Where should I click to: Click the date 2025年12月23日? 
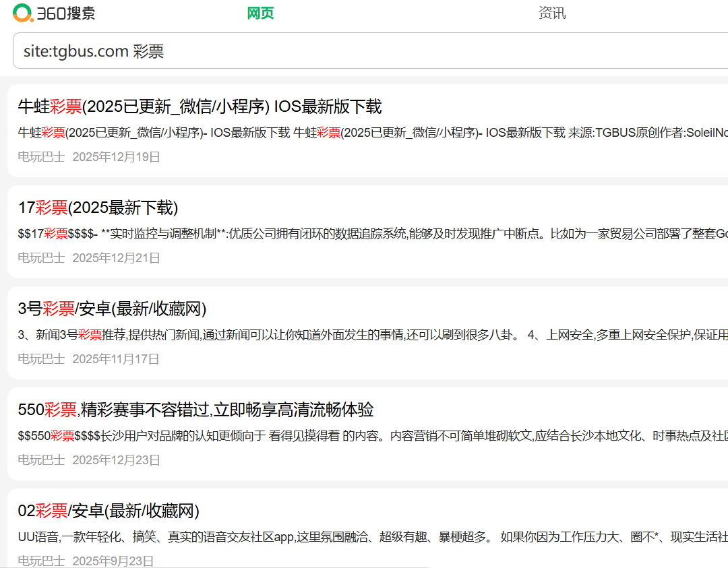(x=116, y=460)
